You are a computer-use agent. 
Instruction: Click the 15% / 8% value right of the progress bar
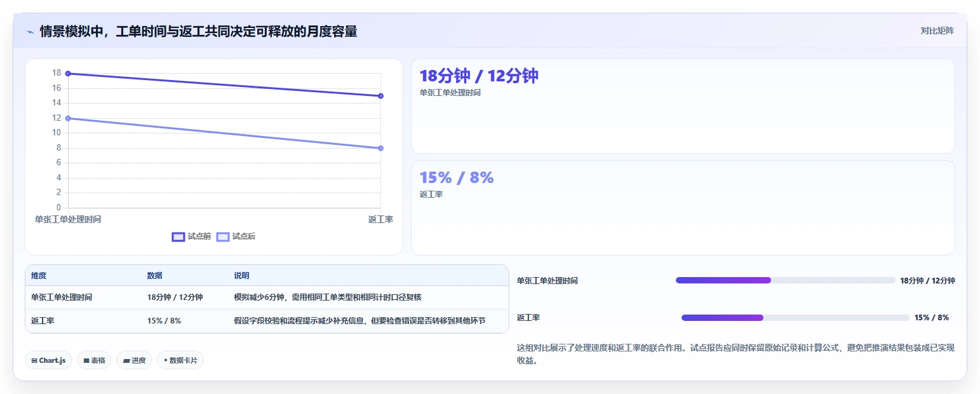(x=932, y=318)
